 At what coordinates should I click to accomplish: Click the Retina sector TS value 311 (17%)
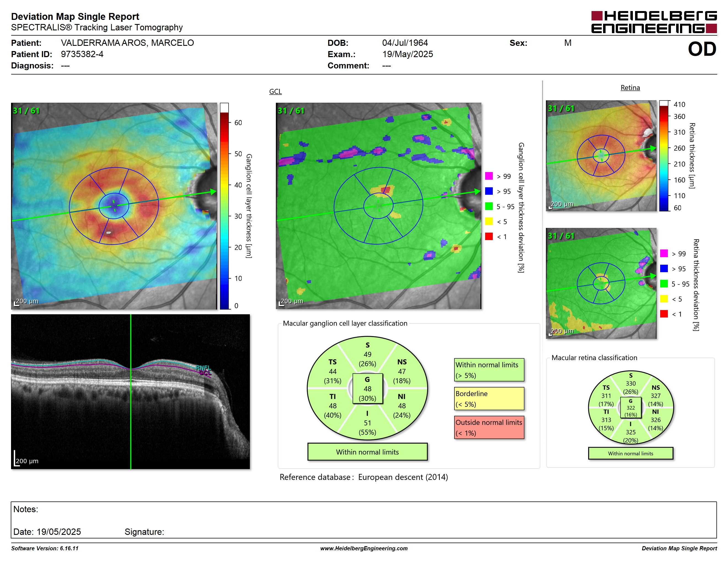pyautogui.click(x=606, y=400)
